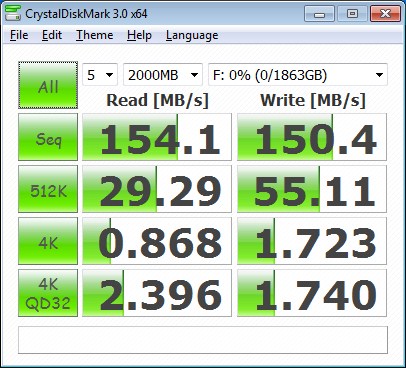Open the test count dropdown showing 5
406x368 pixels.
tap(100, 75)
